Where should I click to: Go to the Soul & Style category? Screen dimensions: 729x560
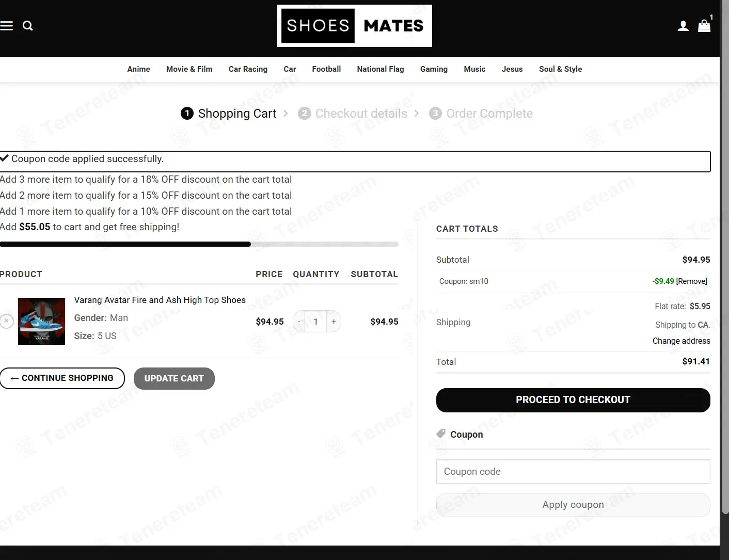tap(561, 69)
